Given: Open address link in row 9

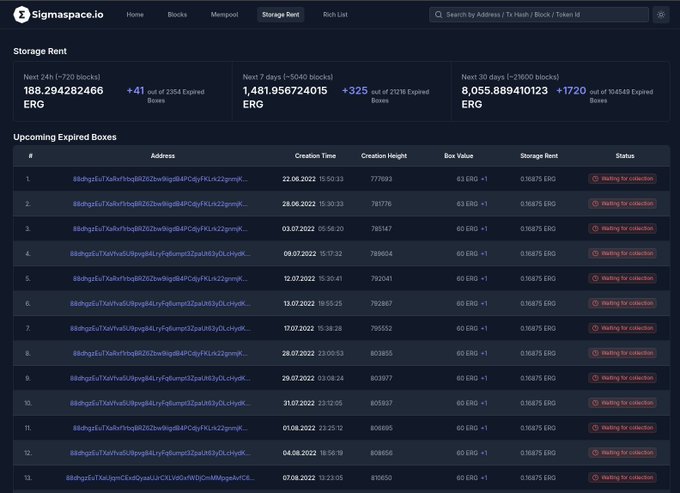Looking at the screenshot, I should click(x=160, y=379).
